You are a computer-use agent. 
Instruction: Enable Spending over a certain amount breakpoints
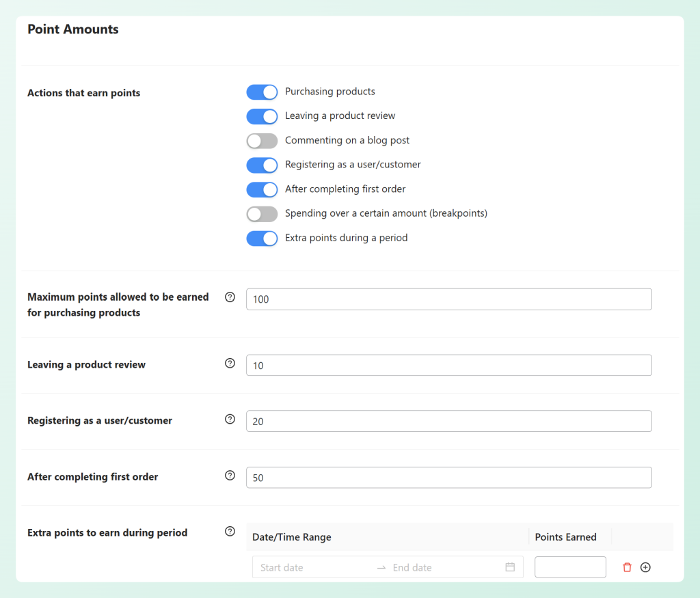(262, 214)
